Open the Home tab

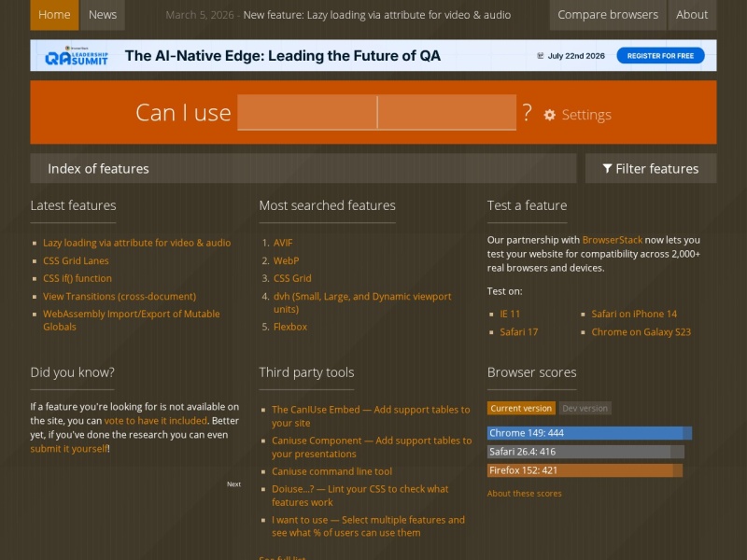pos(54,15)
